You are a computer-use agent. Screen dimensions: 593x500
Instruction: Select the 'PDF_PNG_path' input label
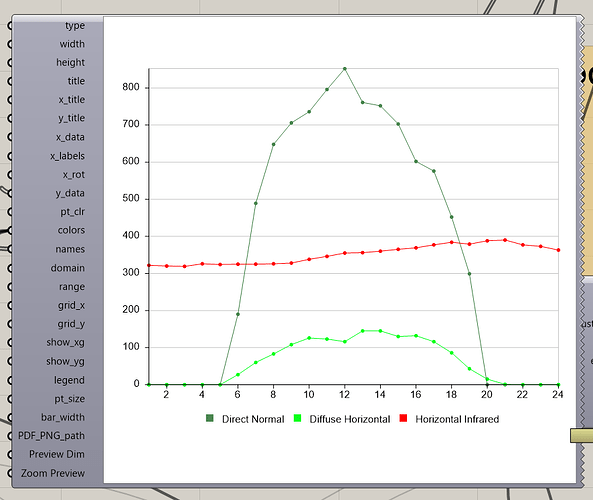(51, 436)
